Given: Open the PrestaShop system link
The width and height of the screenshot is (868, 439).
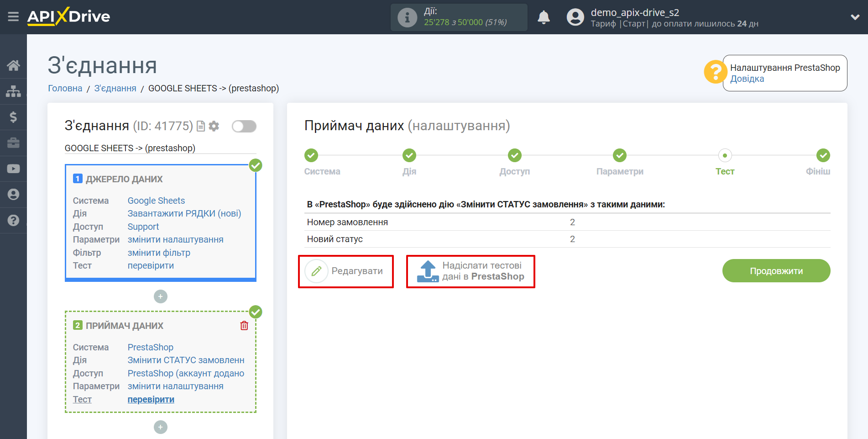Looking at the screenshot, I should (151, 347).
